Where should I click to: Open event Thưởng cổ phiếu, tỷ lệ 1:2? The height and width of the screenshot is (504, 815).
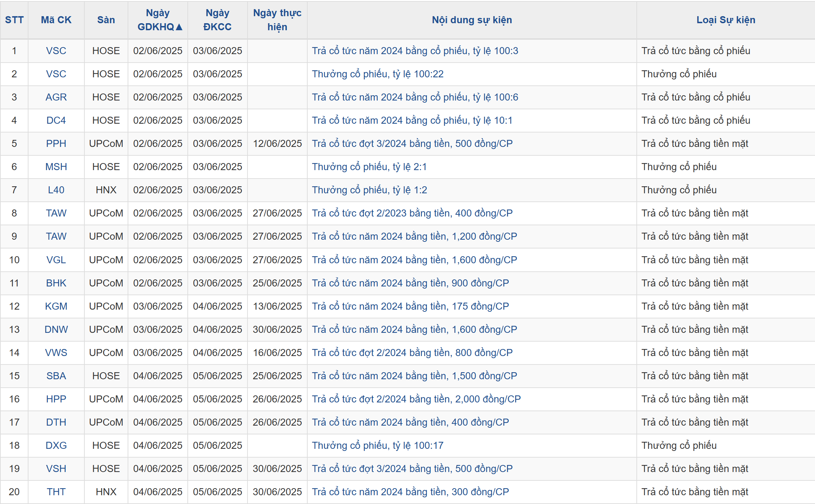click(369, 190)
